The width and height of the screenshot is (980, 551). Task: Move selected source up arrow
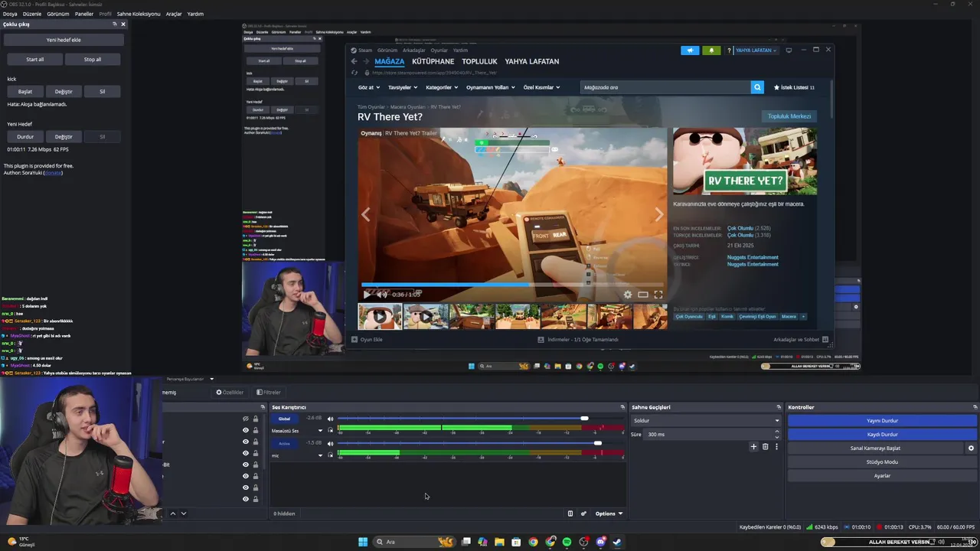tap(172, 514)
